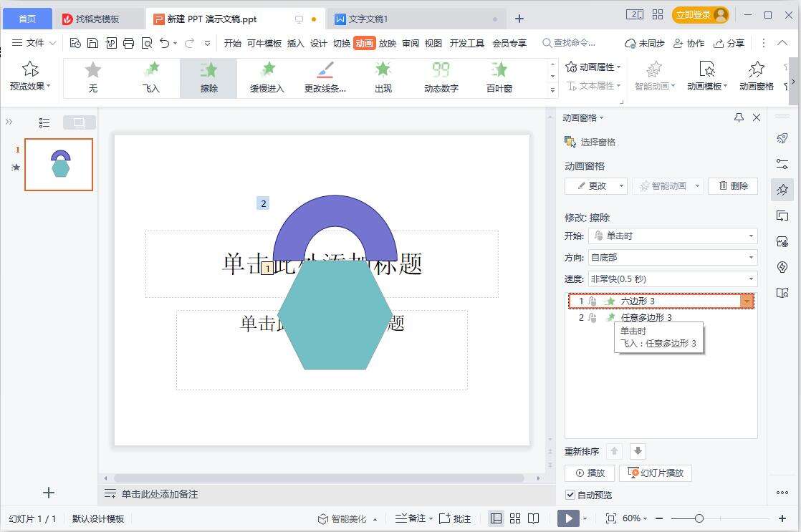Open the 切换 transitions tab
Image resolution: width=801 pixels, height=532 pixels.
[341, 44]
